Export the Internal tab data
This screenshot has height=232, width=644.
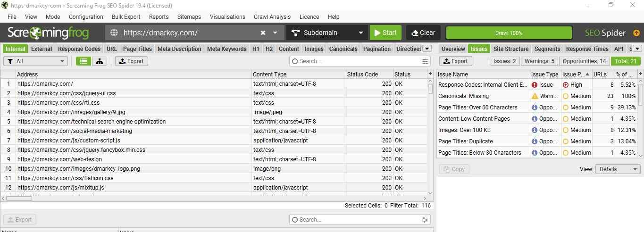pyautogui.click(x=132, y=61)
